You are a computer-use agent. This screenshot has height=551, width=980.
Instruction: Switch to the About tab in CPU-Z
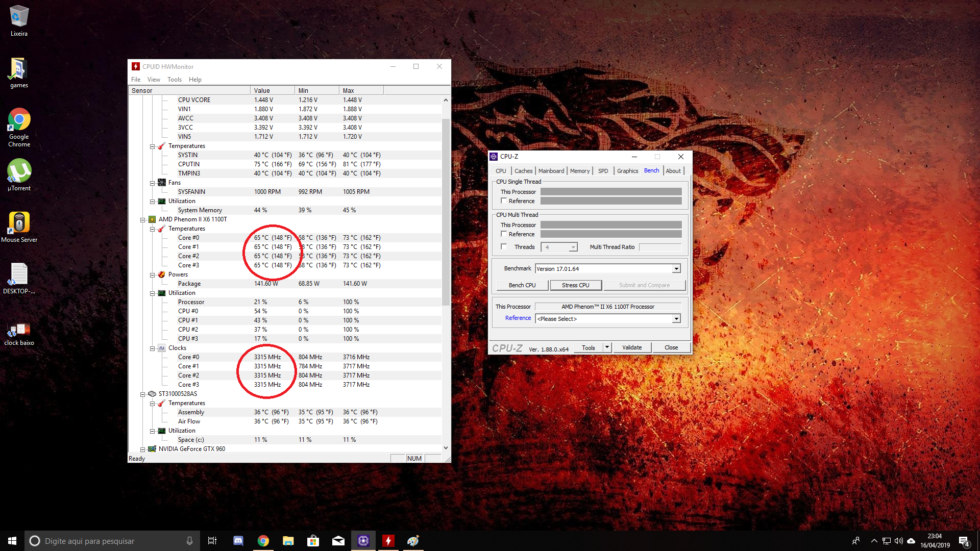673,171
